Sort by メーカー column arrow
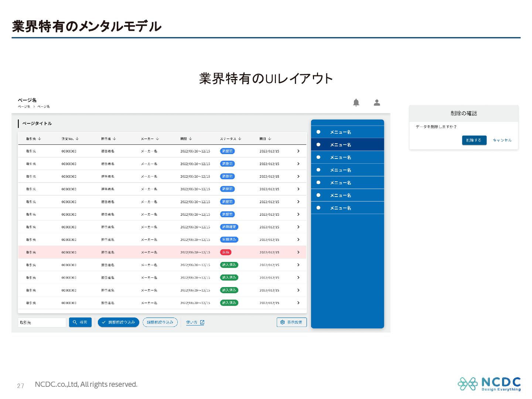 pos(157,139)
